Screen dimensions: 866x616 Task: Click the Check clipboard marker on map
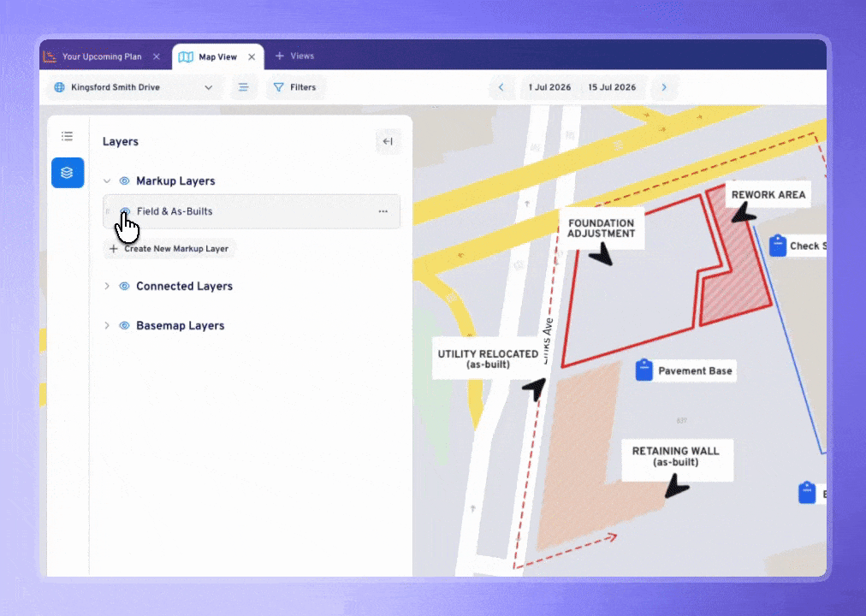click(778, 246)
